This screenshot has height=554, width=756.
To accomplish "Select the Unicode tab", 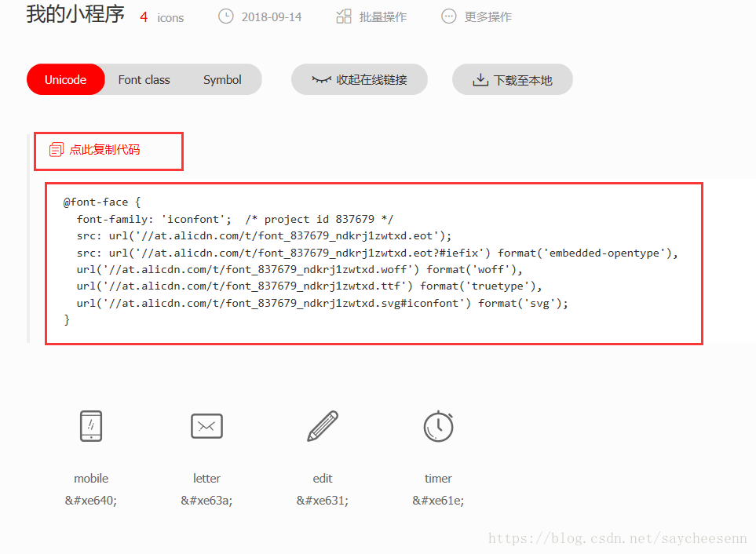I will tap(66, 79).
